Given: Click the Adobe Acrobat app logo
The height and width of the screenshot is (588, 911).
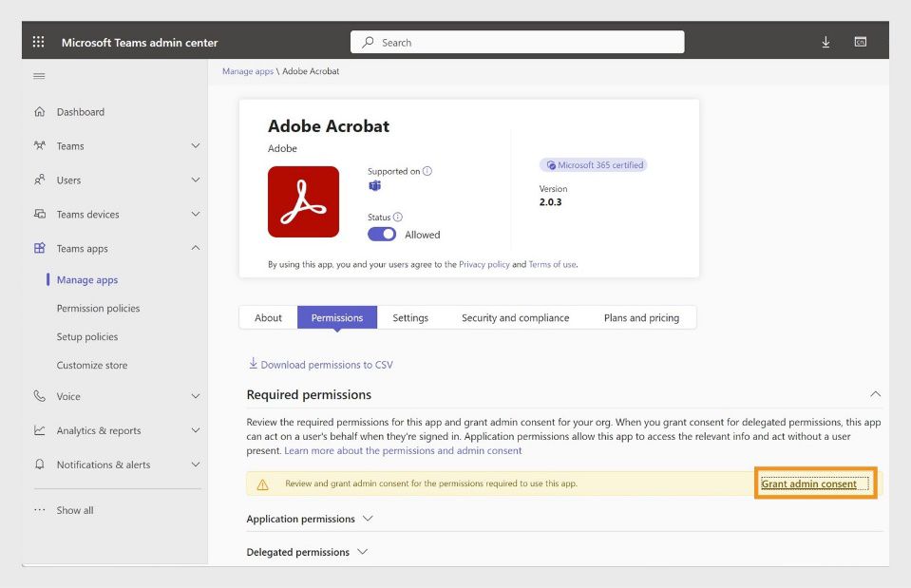Looking at the screenshot, I should [x=302, y=201].
